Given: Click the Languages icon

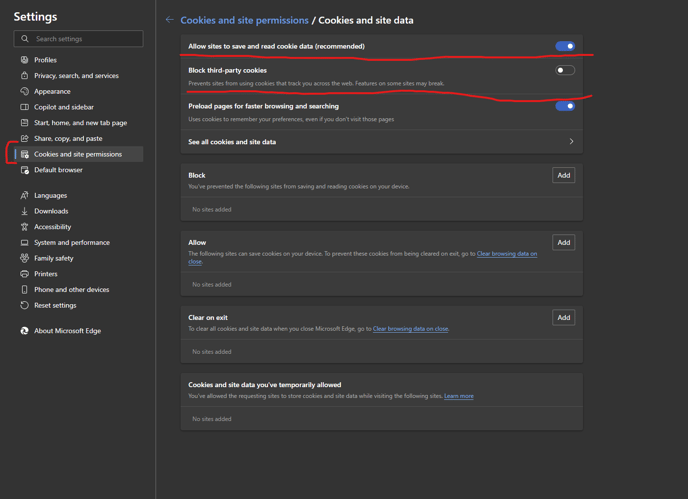Looking at the screenshot, I should click(x=25, y=195).
